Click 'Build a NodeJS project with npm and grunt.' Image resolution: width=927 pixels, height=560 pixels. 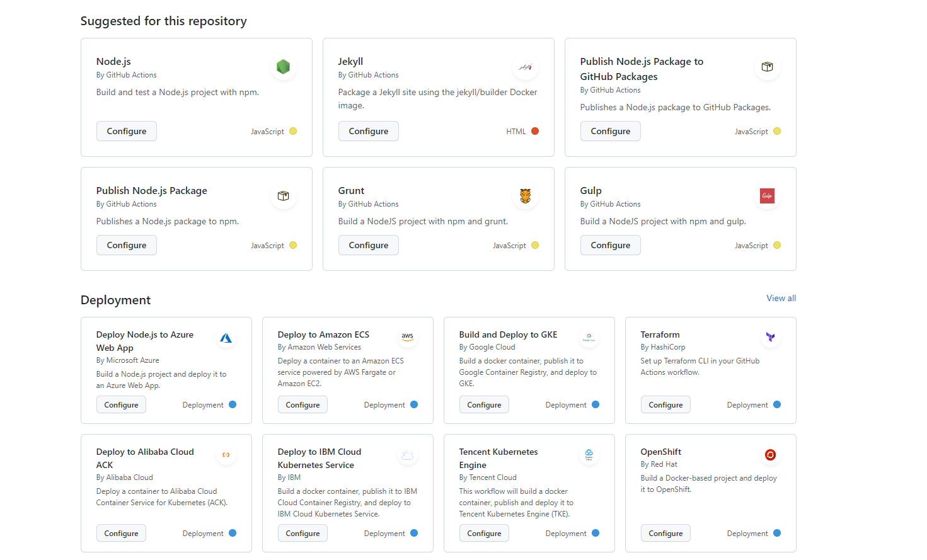coord(423,221)
